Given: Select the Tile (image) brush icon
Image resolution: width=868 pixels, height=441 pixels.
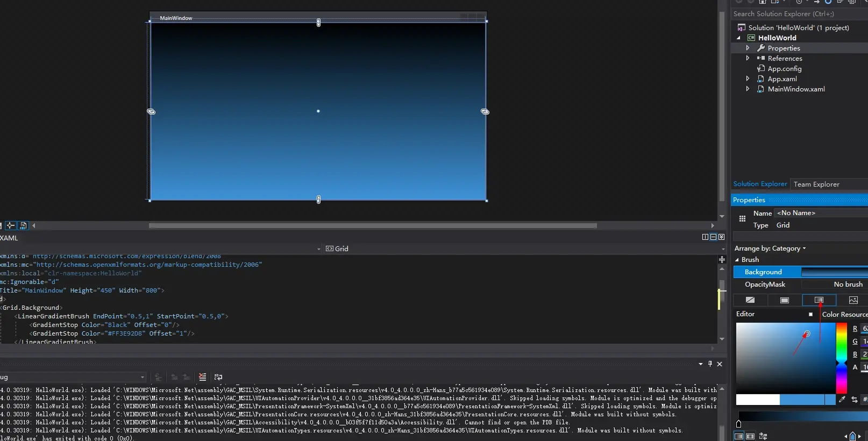Looking at the screenshot, I should pos(853,300).
